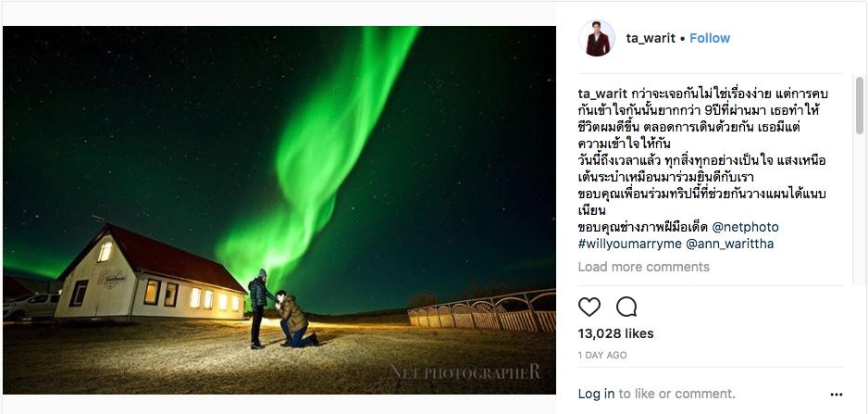Open ta_warit profile picture avatar
Image resolution: width=868 pixels, height=414 pixels.
[x=597, y=38]
